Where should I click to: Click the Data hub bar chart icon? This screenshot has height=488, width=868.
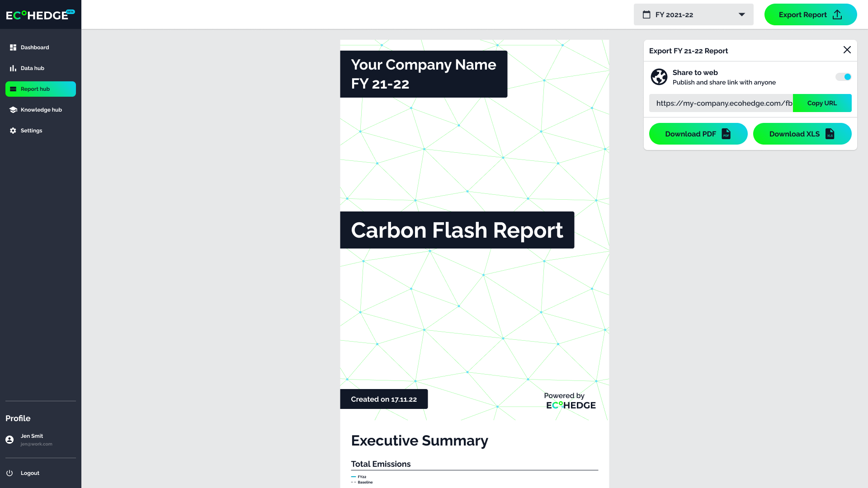[x=13, y=68]
